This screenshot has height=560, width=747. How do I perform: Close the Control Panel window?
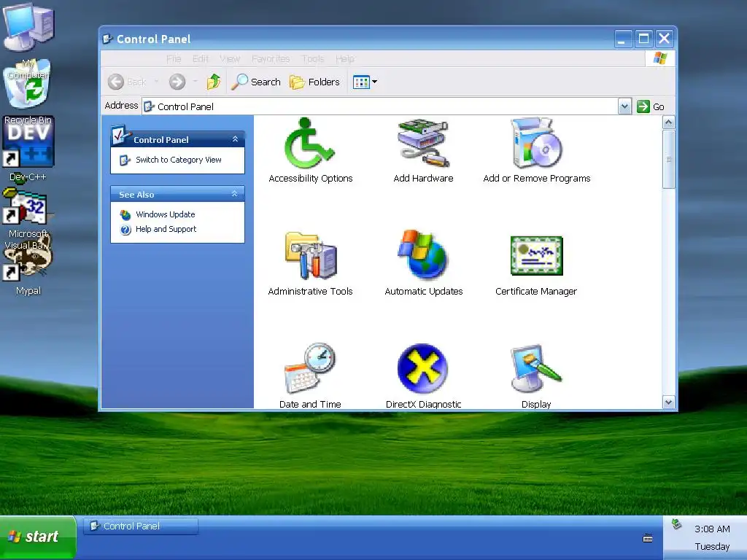coord(664,39)
